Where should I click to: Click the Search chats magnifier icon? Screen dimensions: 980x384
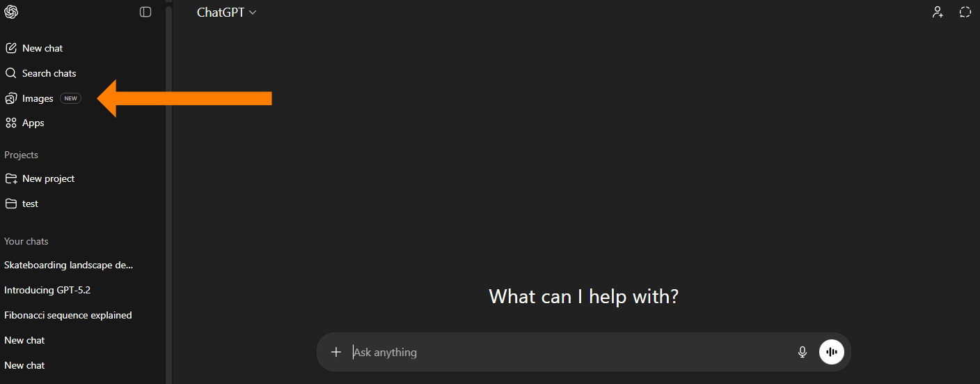tap(11, 73)
